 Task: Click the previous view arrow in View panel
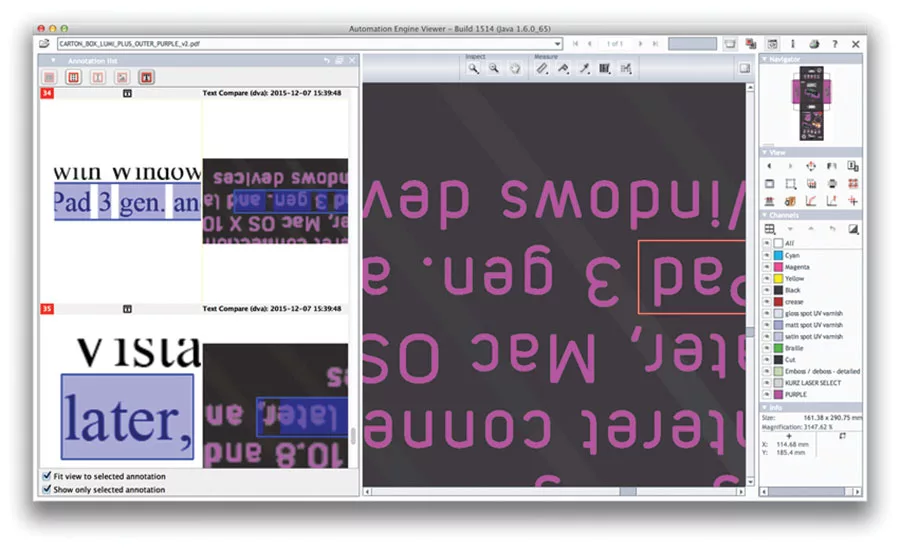pos(769,166)
